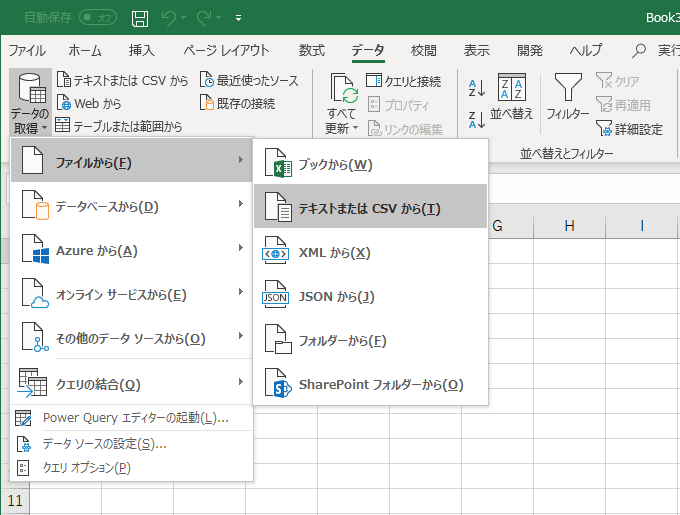Click テーブルまたは範囲から ribbon button
Screen dimensions: 680x515
[x=119, y=126]
